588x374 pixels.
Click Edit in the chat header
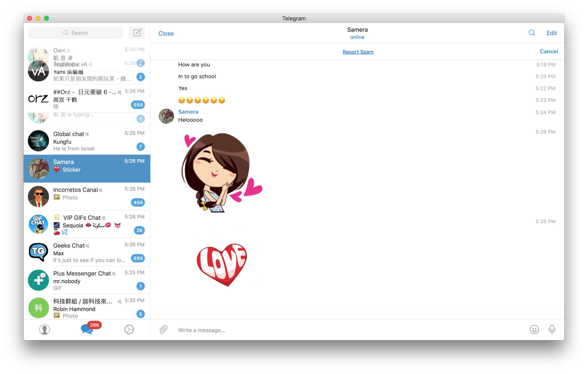click(x=552, y=33)
